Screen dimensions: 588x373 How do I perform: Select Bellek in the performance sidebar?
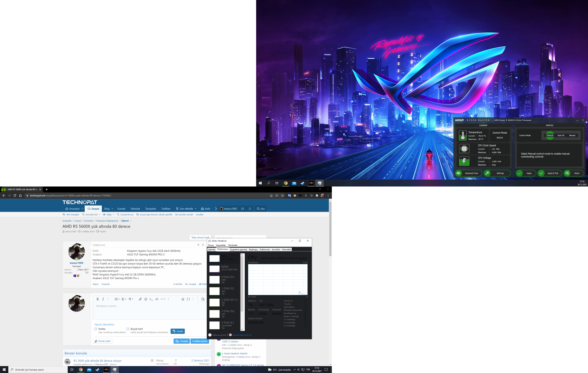(x=224, y=268)
